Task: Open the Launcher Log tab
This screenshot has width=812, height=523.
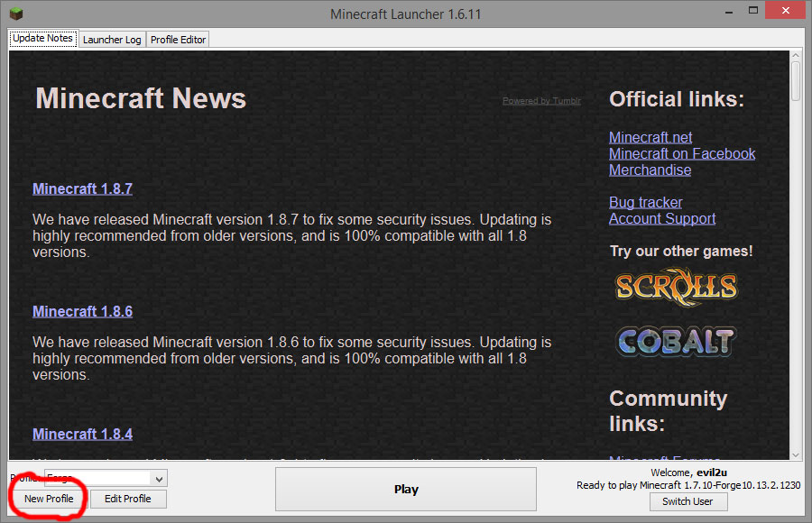Action: [112, 40]
